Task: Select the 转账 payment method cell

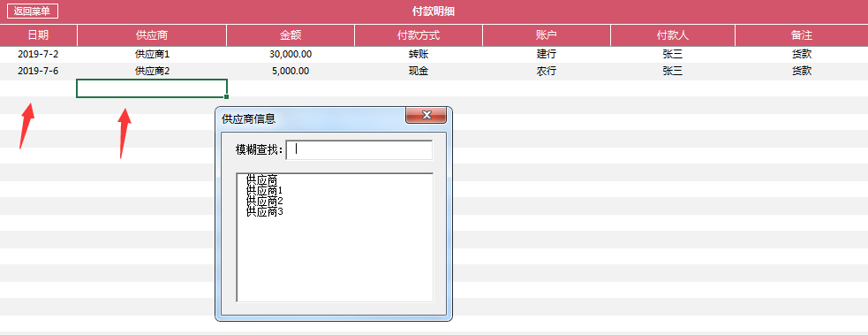Action: (419, 54)
